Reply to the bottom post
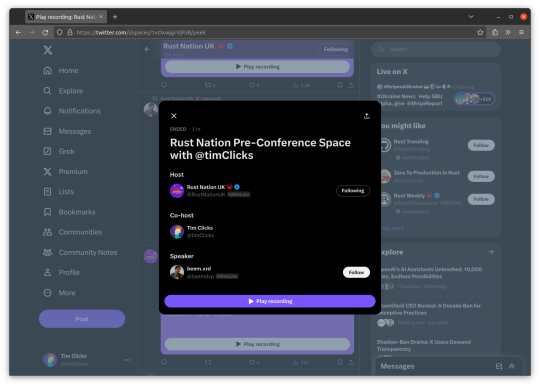 click(x=164, y=362)
